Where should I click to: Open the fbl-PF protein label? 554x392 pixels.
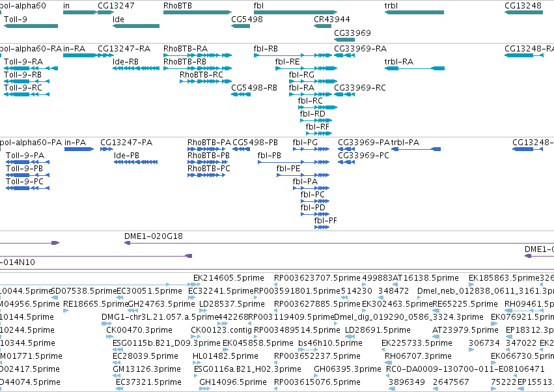coord(325,221)
